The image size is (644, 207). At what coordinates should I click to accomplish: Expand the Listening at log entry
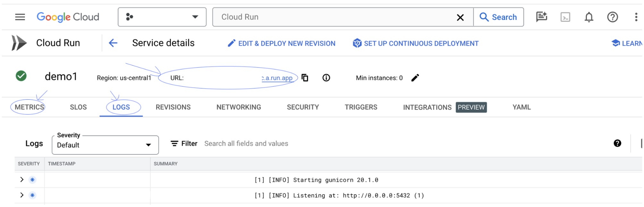[x=22, y=195]
